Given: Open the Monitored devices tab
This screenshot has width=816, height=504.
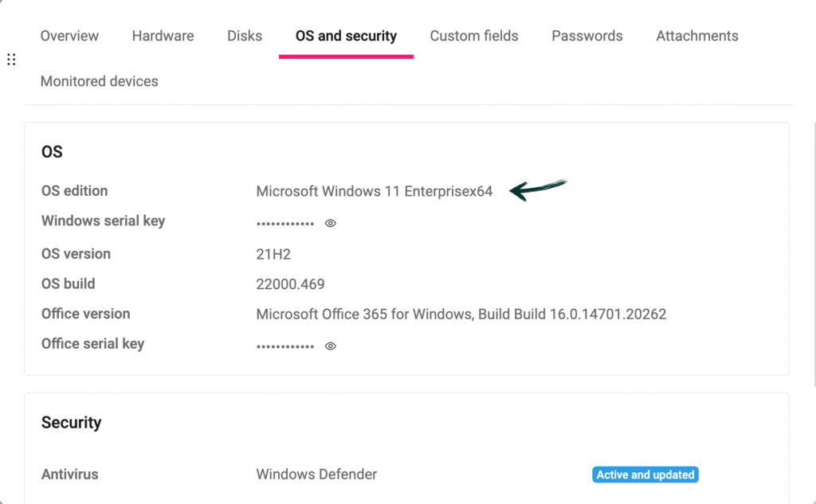Looking at the screenshot, I should [x=99, y=81].
